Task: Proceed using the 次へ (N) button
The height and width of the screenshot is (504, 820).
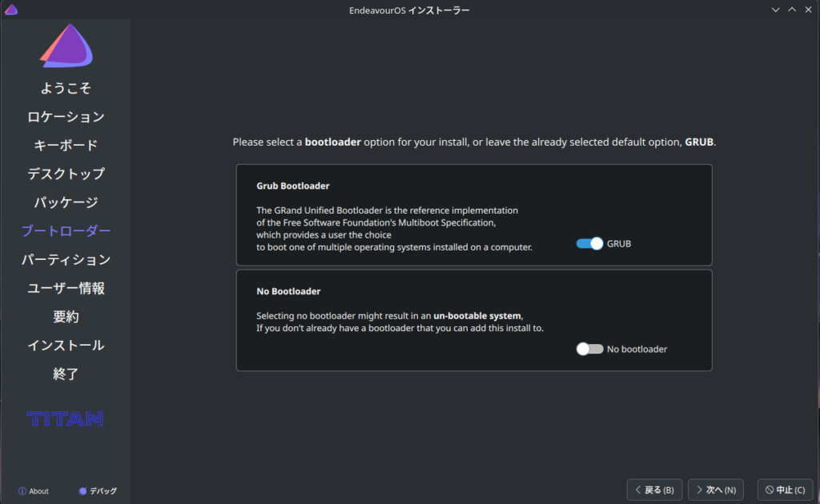Action: click(x=716, y=490)
